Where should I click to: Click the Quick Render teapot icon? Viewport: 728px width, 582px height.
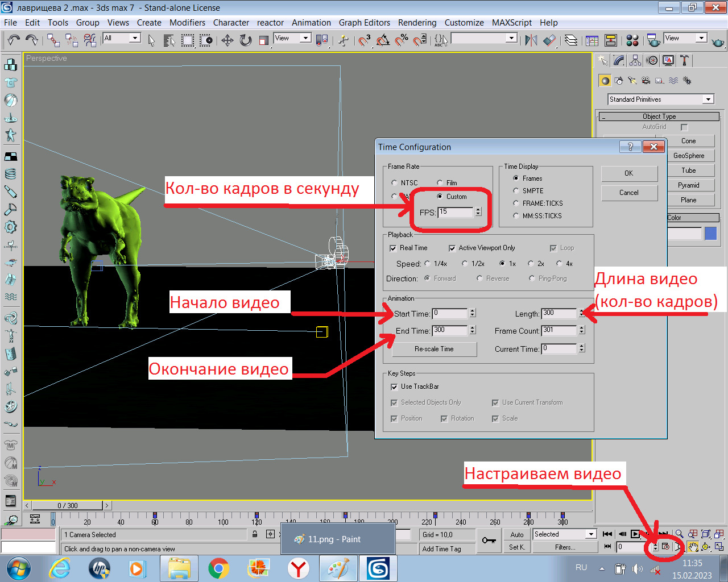[x=718, y=41]
